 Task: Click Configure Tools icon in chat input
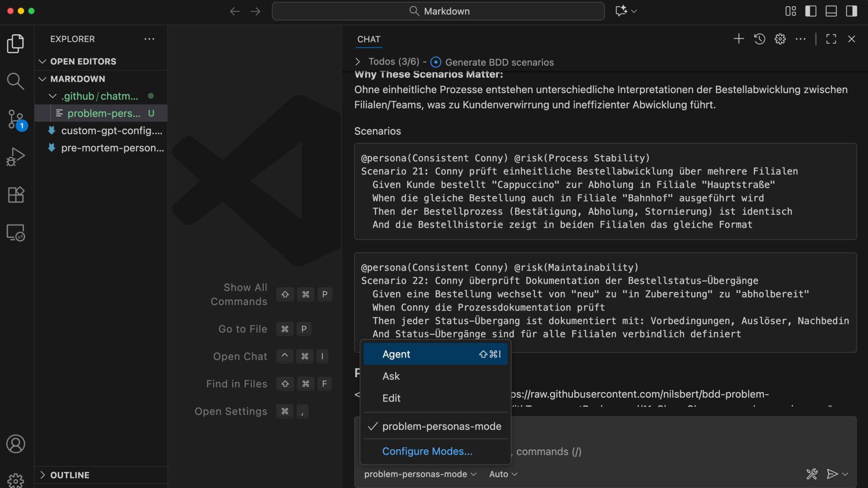pos(812,474)
